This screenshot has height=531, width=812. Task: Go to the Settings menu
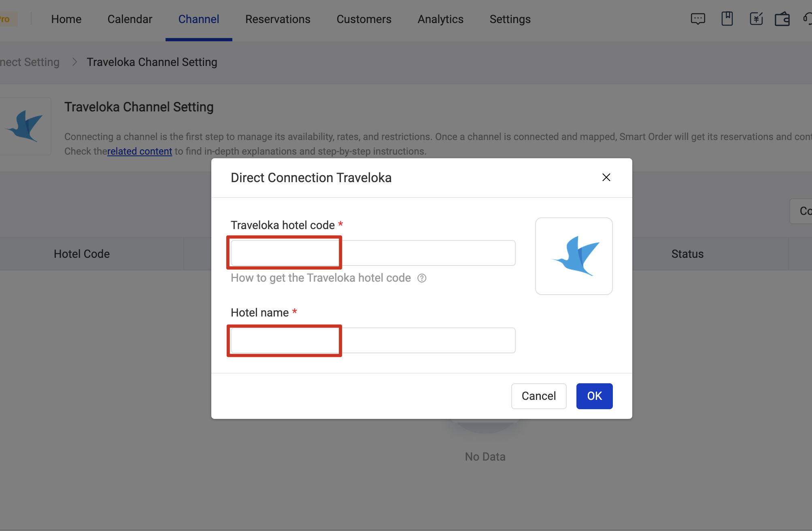[x=510, y=19]
